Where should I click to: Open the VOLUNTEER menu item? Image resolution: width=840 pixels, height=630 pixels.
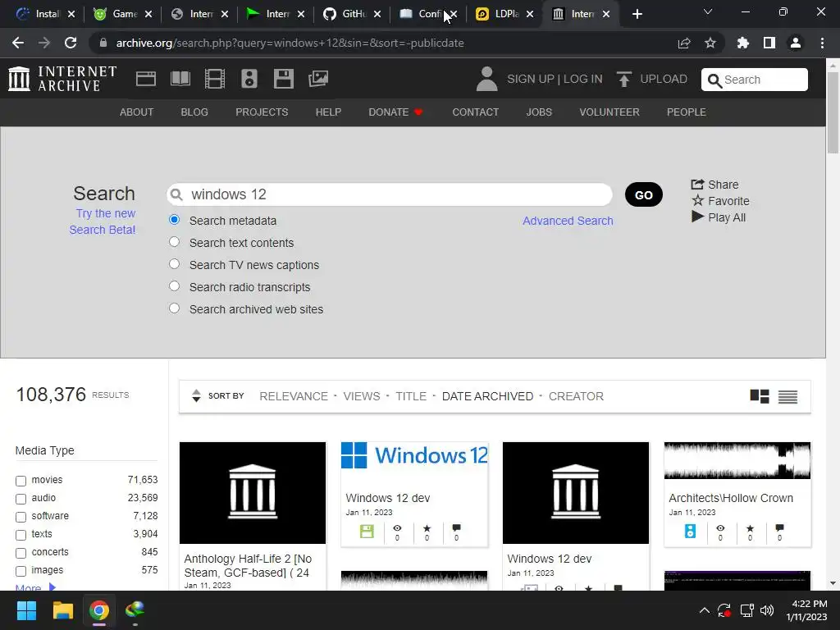click(609, 112)
